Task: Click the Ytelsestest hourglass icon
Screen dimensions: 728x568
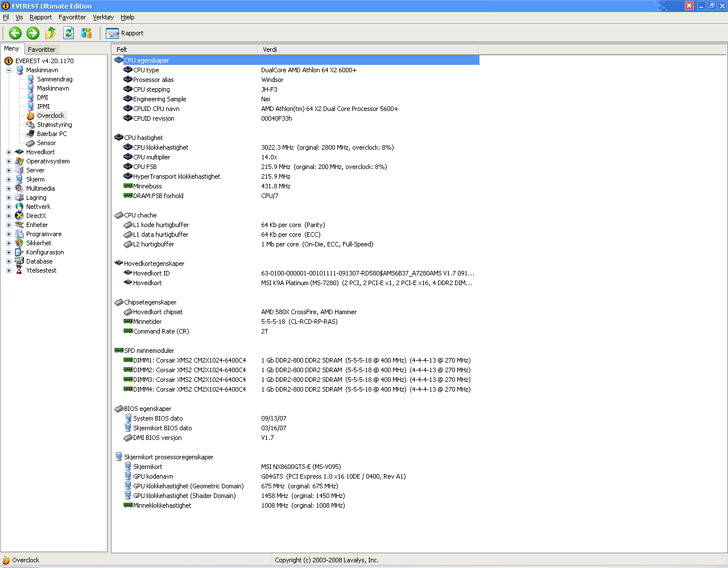Action: 19,270
